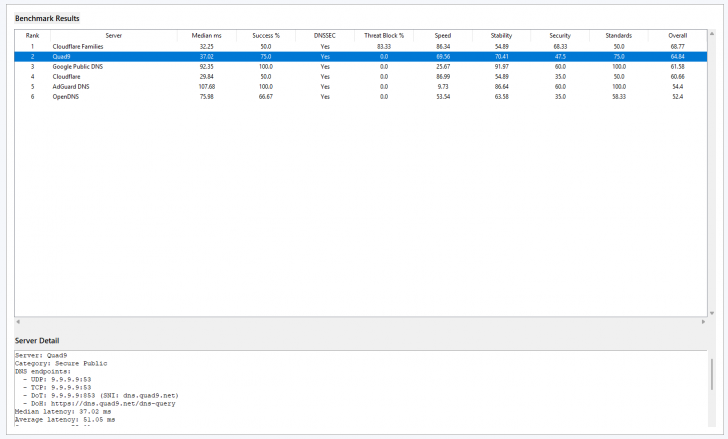Viewport: 728px width, 439px height.
Task: Click the DNSSEC column header
Action: tap(325, 36)
